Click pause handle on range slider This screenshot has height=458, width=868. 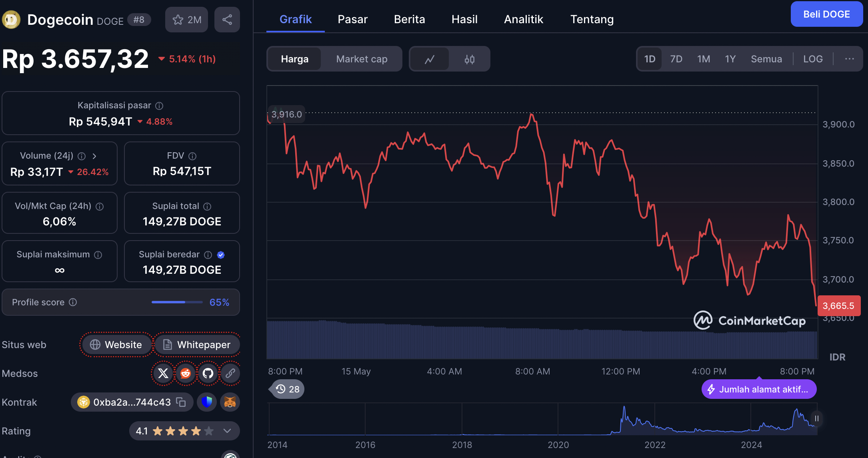pos(816,418)
